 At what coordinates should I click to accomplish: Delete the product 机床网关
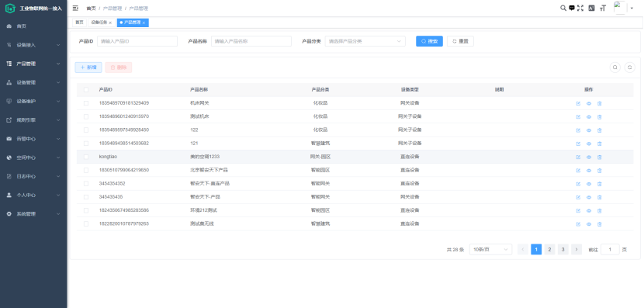click(x=599, y=103)
